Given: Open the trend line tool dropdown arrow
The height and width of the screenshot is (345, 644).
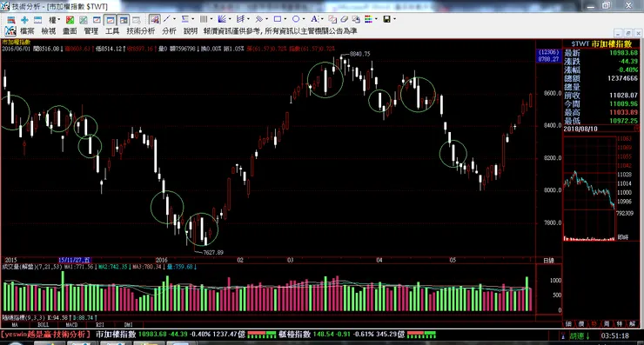Looking at the screenshot, I should click(174, 19).
